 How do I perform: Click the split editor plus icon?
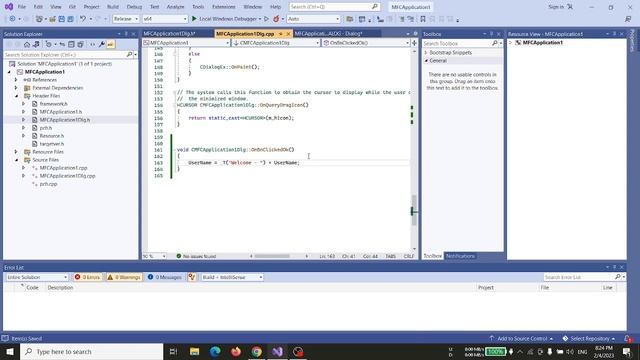click(x=414, y=43)
